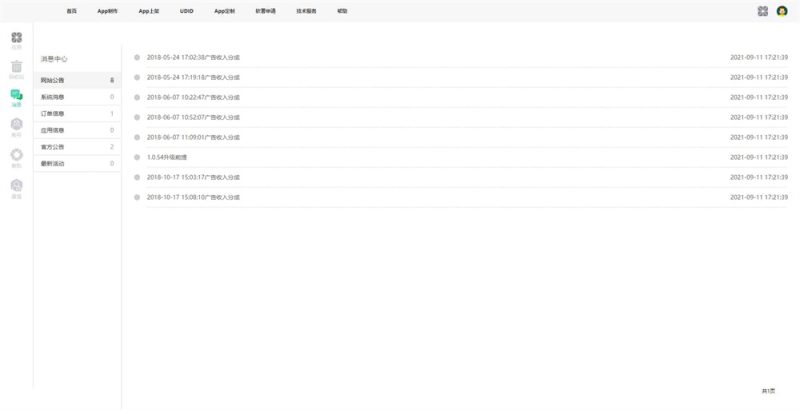Image resolution: width=800 pixels, height=410 pixels.
Task: Select the 最新活动 message category
Action: pos(78,164)
